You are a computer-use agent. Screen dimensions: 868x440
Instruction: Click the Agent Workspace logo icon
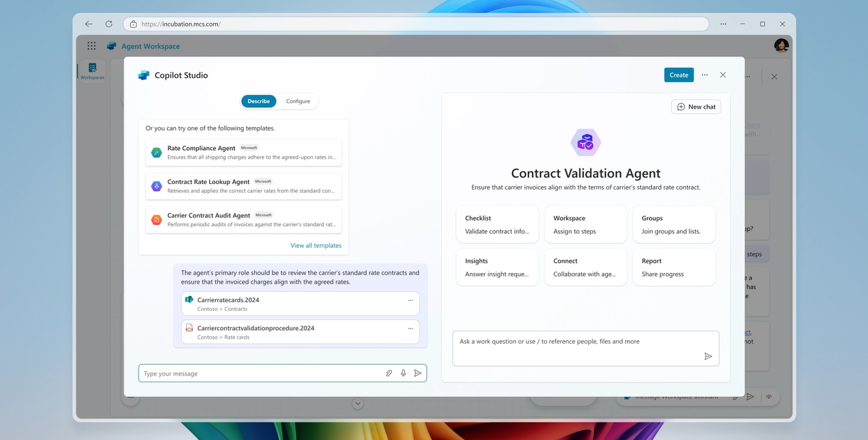pyautogui.click(x=111, y=45)
